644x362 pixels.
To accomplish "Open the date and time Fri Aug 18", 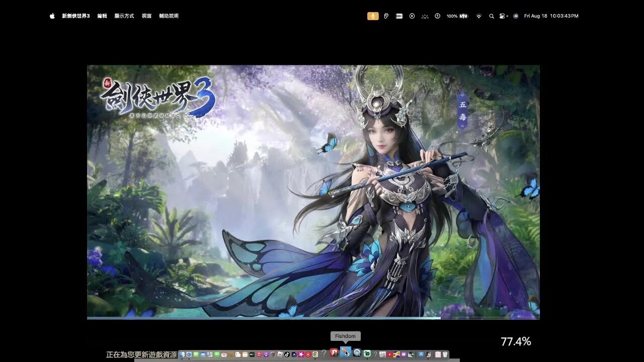I will 551,16.
